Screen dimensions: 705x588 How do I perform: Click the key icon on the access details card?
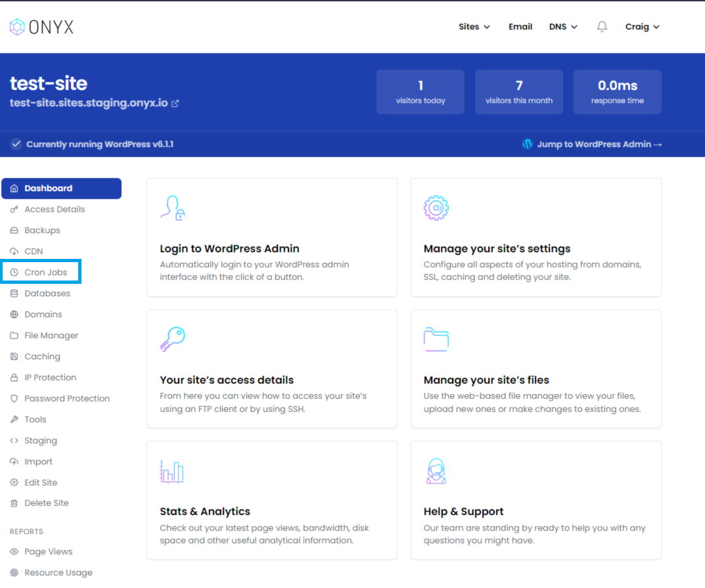coord(173,339)
